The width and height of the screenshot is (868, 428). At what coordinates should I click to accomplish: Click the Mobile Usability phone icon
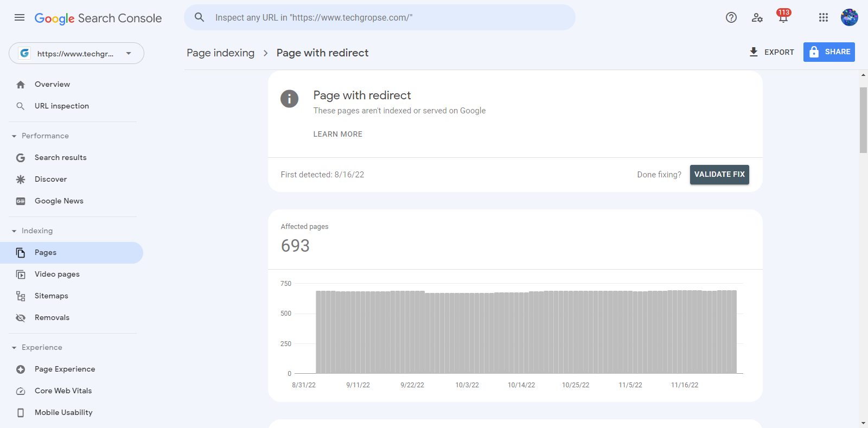click(x=21, y=413)
